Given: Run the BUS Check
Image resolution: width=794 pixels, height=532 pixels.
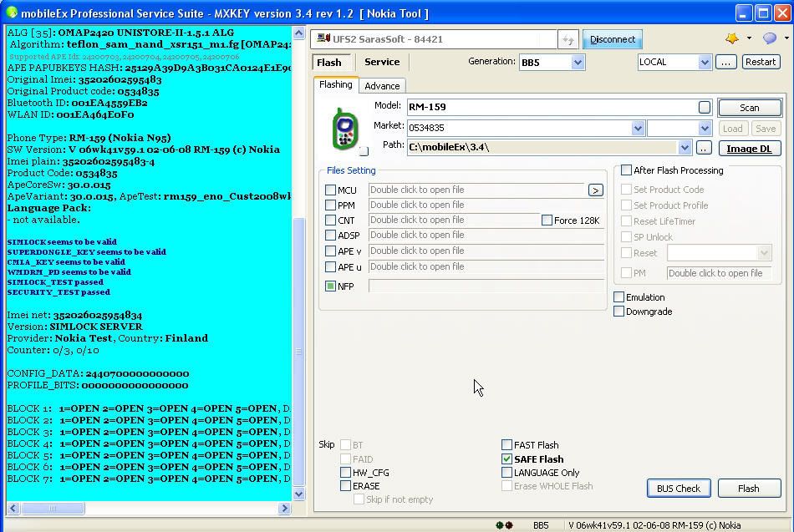Looking at the screenshot, I should point(679,489).
